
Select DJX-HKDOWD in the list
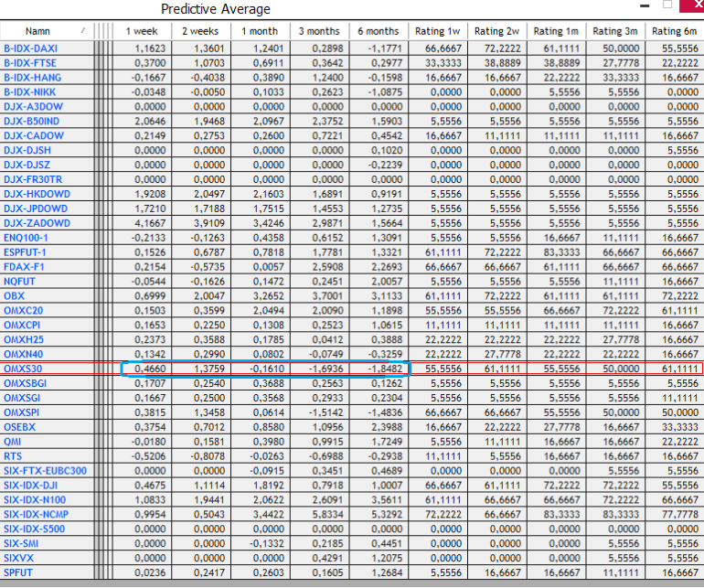click(x=37, y=194)
